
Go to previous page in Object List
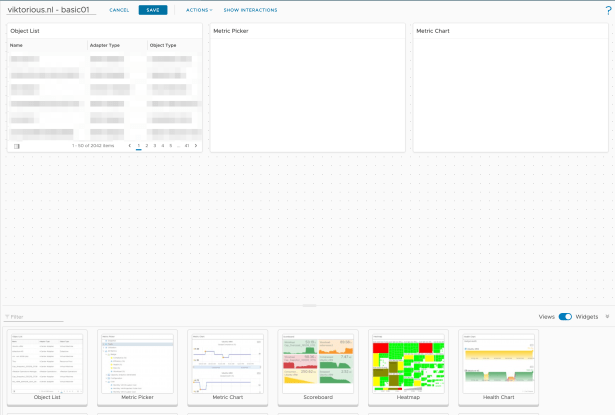click(x=130, y=146)
